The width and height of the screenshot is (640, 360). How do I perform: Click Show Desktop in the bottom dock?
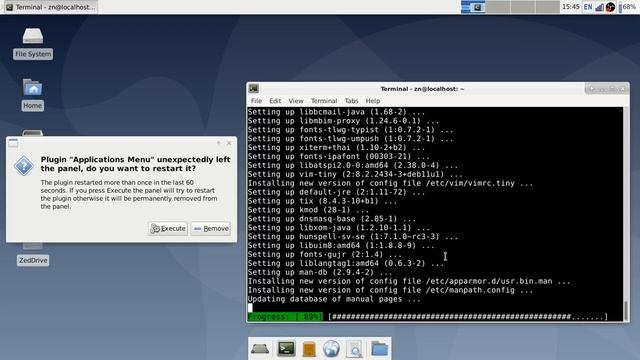click(260, 349)
